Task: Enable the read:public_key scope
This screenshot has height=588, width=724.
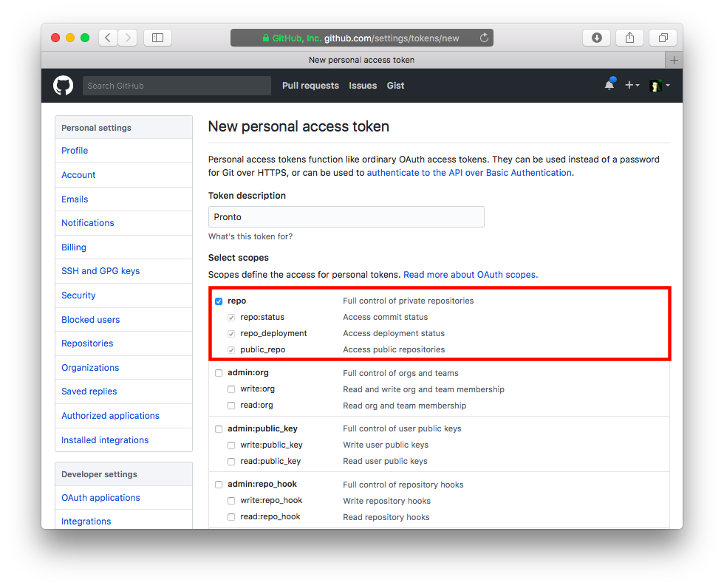Action: click(231, 462)
